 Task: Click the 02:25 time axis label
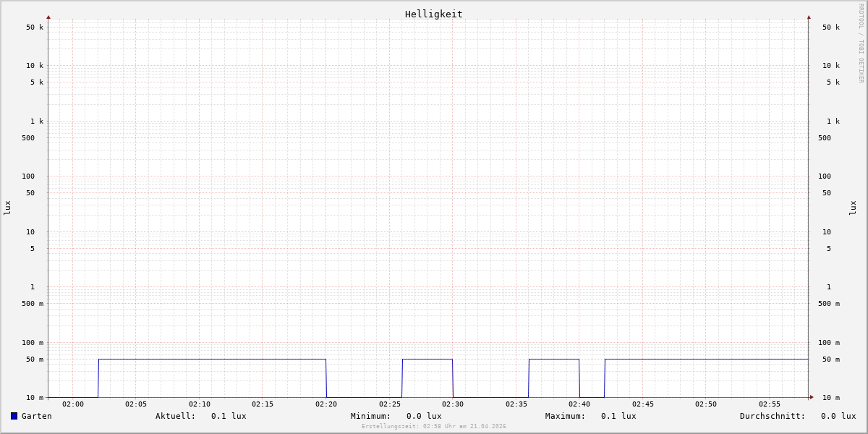coord(390,404)
